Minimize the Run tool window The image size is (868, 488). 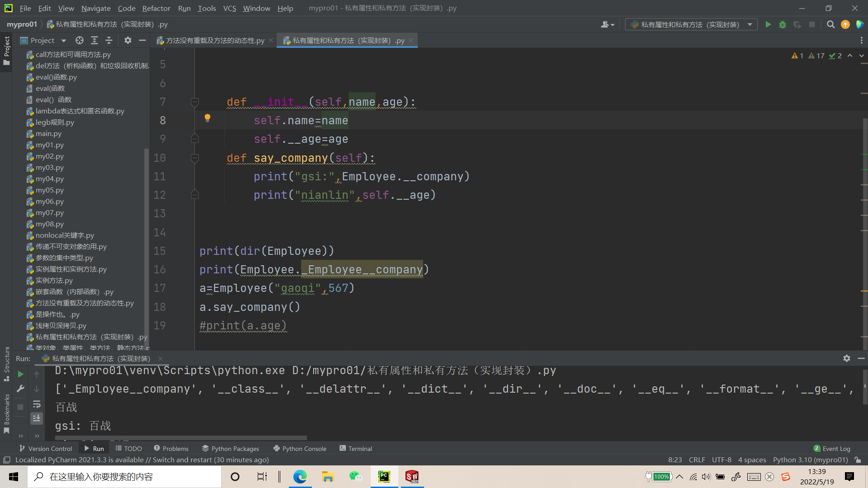[x=861, y=358]
